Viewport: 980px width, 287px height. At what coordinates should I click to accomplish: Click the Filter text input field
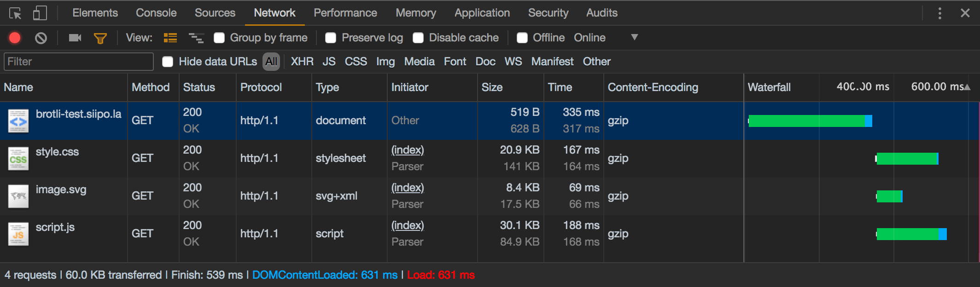[78, 62]
